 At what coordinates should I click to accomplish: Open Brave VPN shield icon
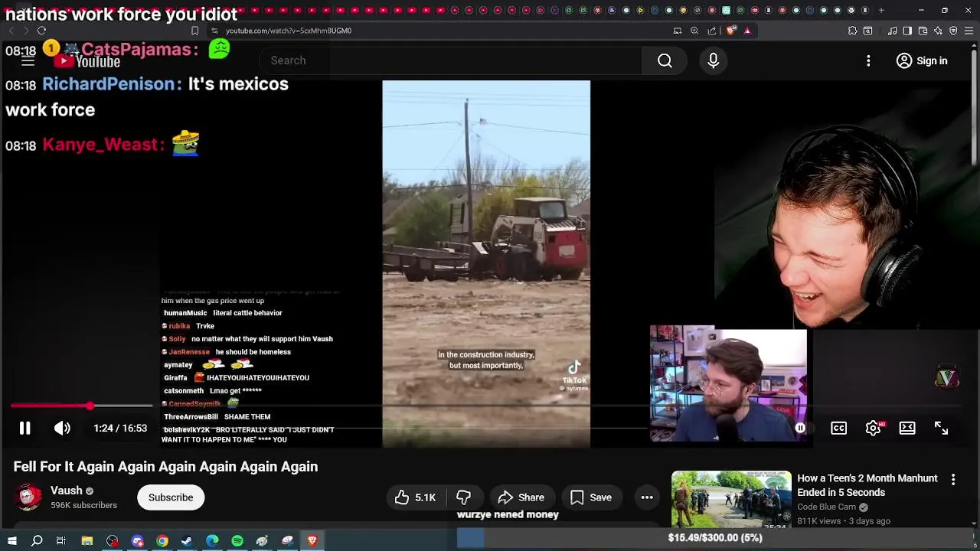click(x=953, y=31)
